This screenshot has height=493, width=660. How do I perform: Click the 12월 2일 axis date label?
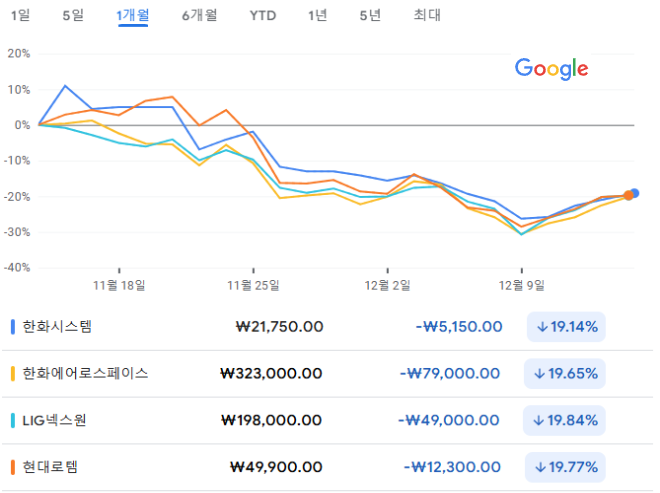click(387, 286)
